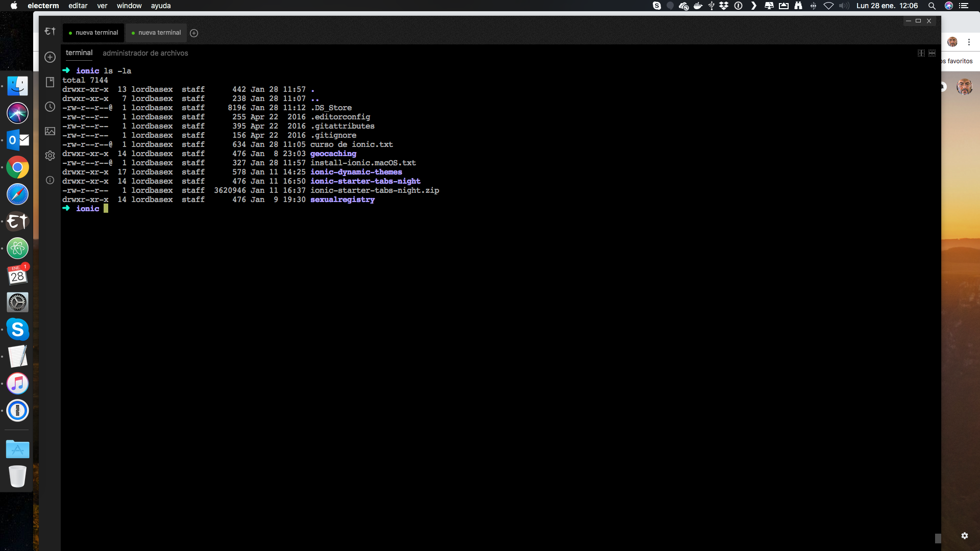Split the terminal vertically

(x=921, y=53)
